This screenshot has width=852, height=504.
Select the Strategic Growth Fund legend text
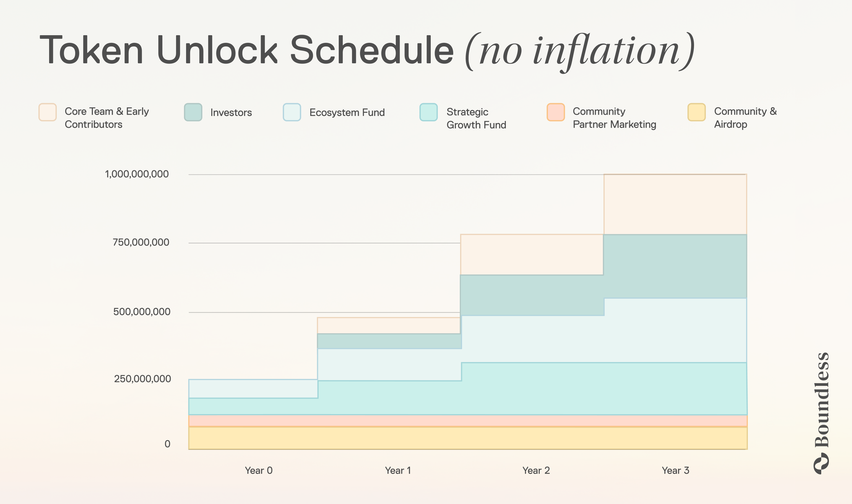pos(476,118)
